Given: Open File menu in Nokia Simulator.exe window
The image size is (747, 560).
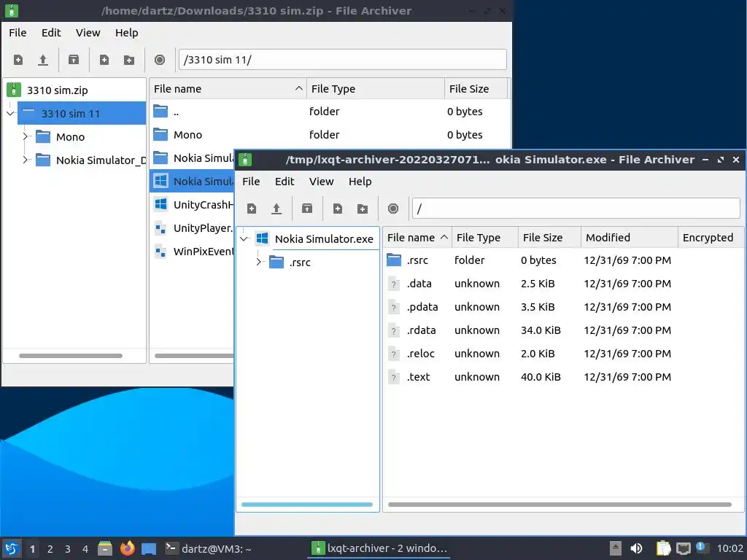Looking at the screenshot, I should pos(251,182).
